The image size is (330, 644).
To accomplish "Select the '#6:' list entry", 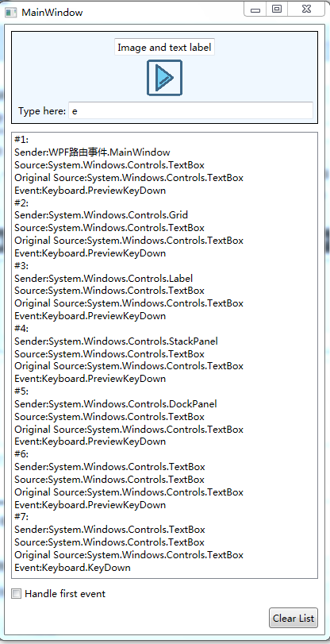I will pos(21,454).
